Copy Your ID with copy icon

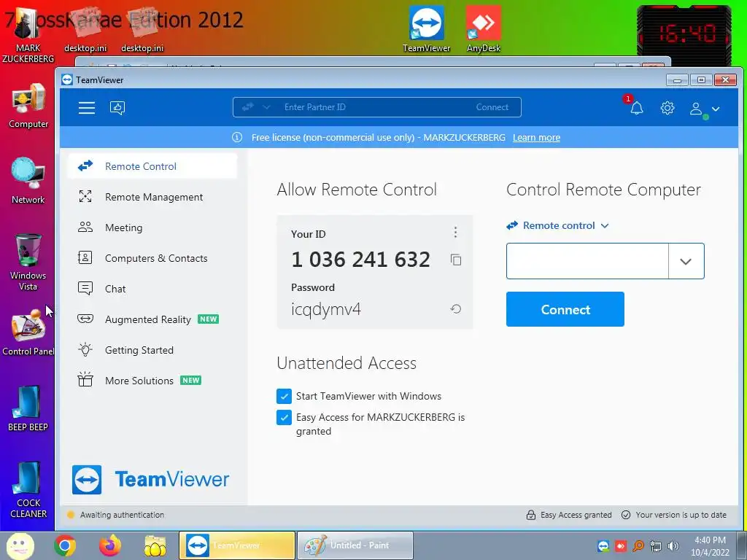coord(456,260)
